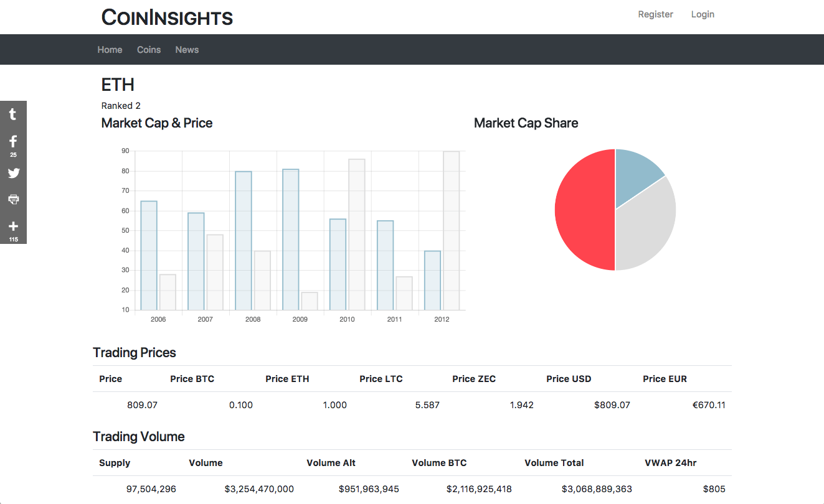Click the Supply column header
Image resolution: width=824 pixels, height=504 pixels.
coord(115,463)
